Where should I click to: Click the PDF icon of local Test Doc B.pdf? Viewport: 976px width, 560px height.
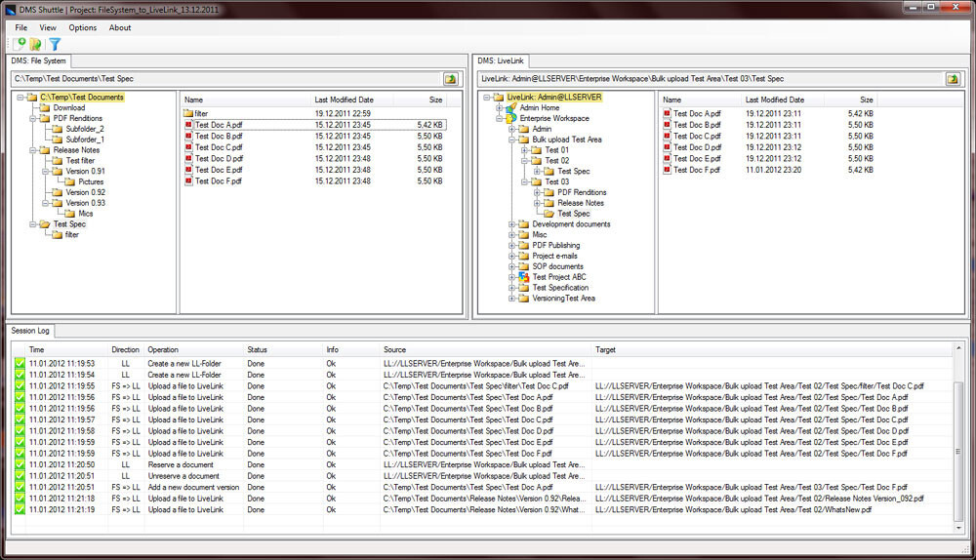point(188,137)
